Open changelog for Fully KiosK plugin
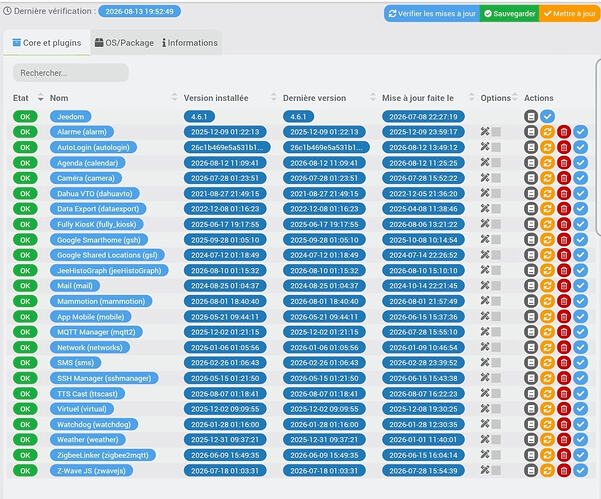 point(531,224)
